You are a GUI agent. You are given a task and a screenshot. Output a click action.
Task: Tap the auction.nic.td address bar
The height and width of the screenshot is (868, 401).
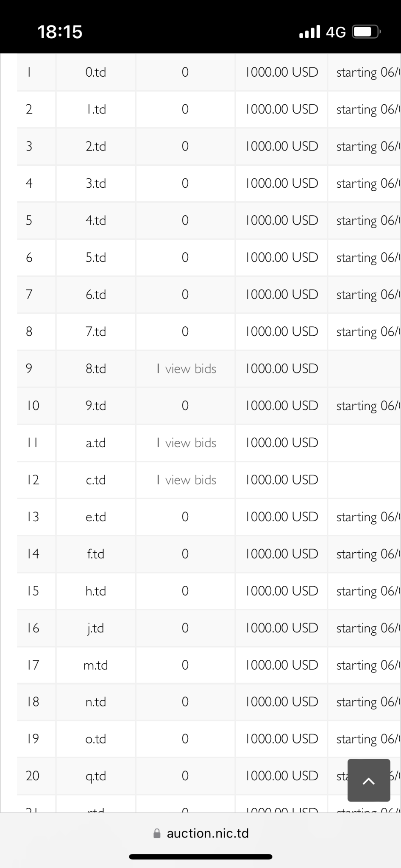coord(207,833)
